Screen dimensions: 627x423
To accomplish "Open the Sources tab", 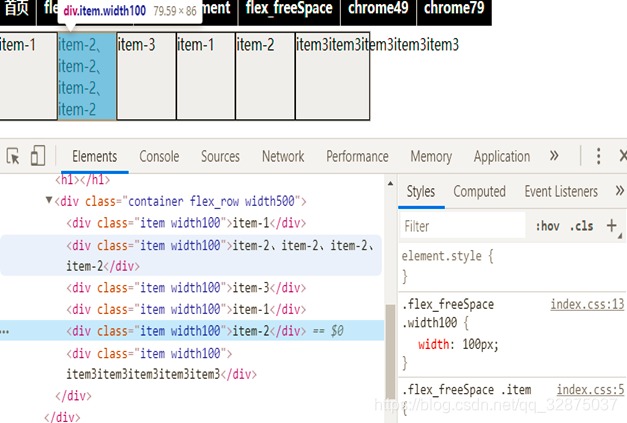I will pos(220,156).
